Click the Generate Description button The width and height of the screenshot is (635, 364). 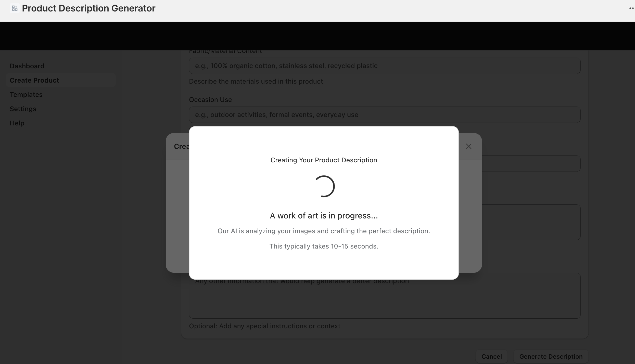click(x=551, y=356)
